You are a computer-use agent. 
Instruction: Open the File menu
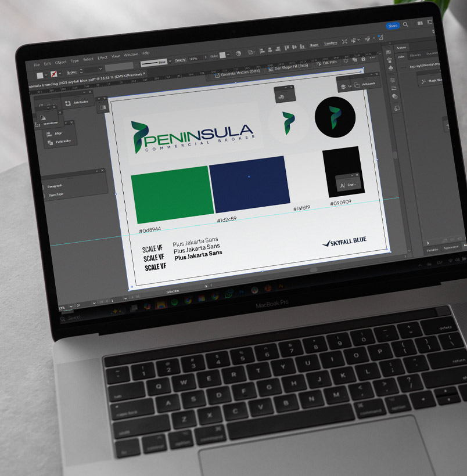(37, 65)
